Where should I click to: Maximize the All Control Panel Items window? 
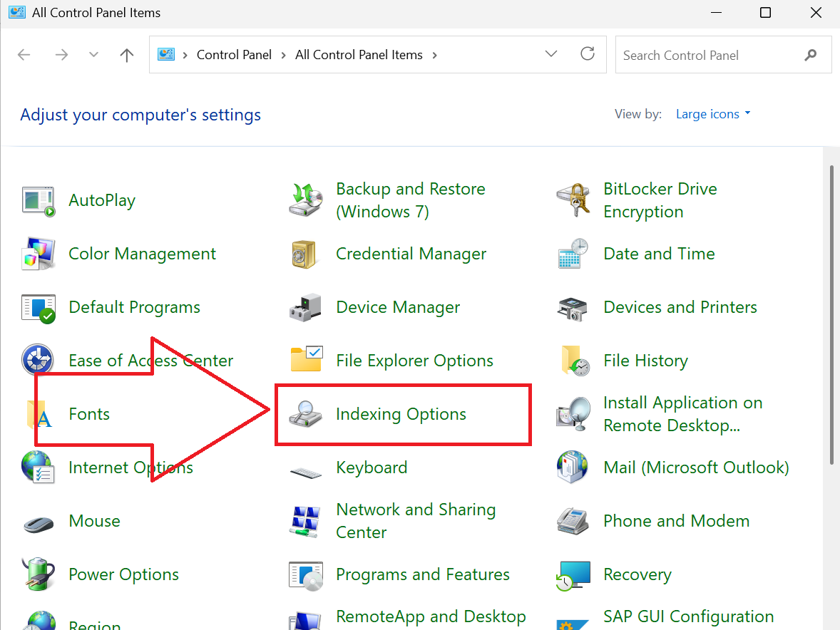(x=766, y=12)
